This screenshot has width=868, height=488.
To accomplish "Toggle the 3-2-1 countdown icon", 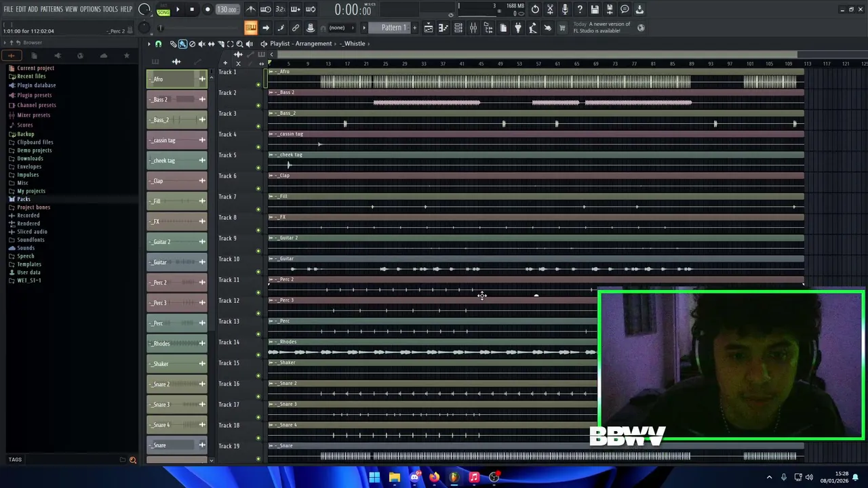I will coord(281,9).
